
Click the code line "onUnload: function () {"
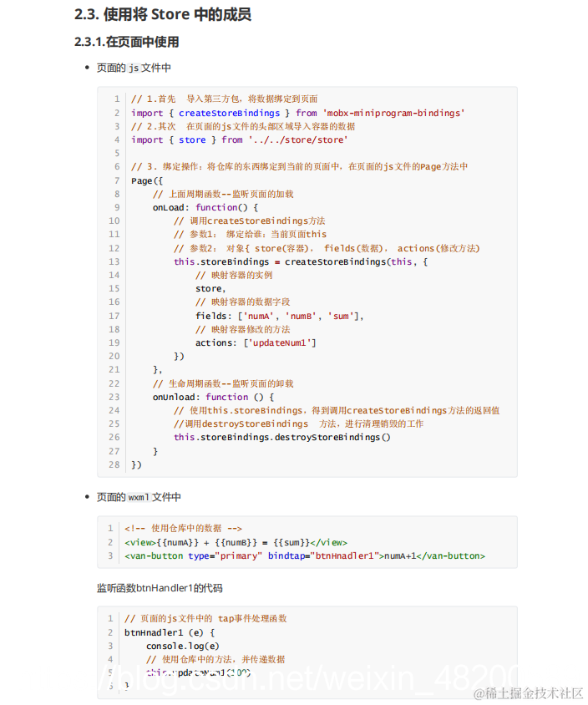(213, 397)
